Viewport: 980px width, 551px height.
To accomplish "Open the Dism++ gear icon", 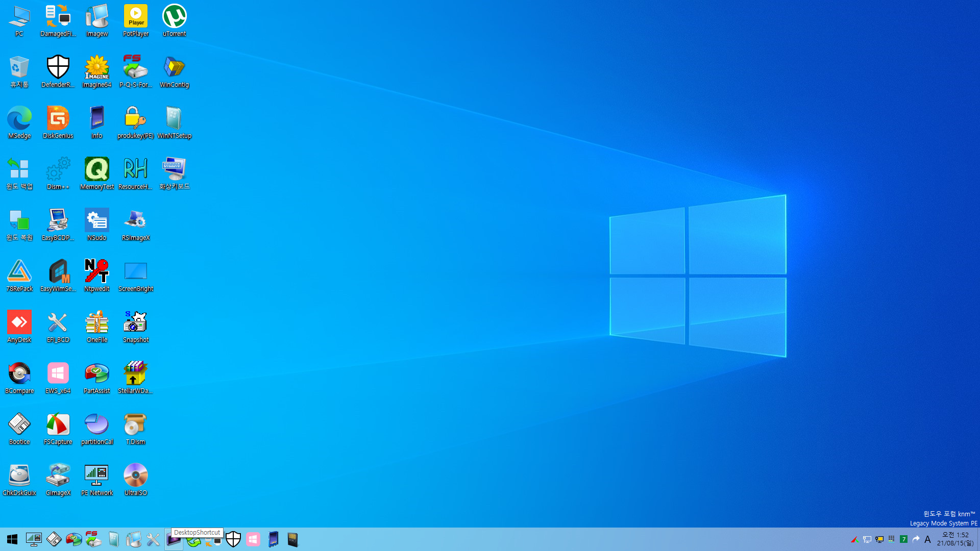I will pyautogui.click(x=58, y=174).
